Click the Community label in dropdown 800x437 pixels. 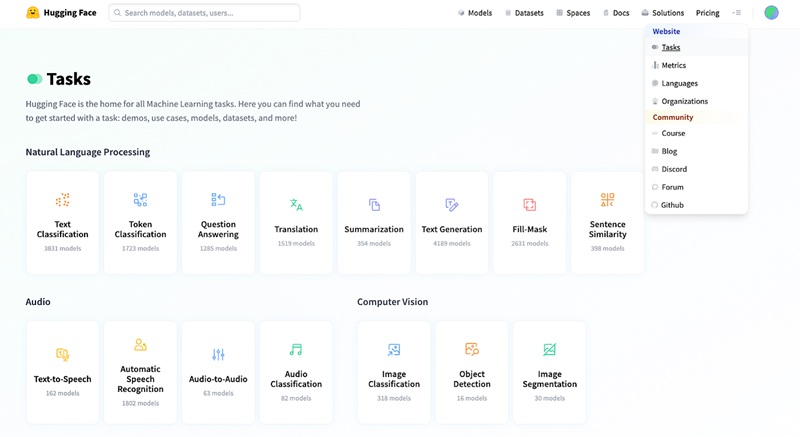click(672, 117)
